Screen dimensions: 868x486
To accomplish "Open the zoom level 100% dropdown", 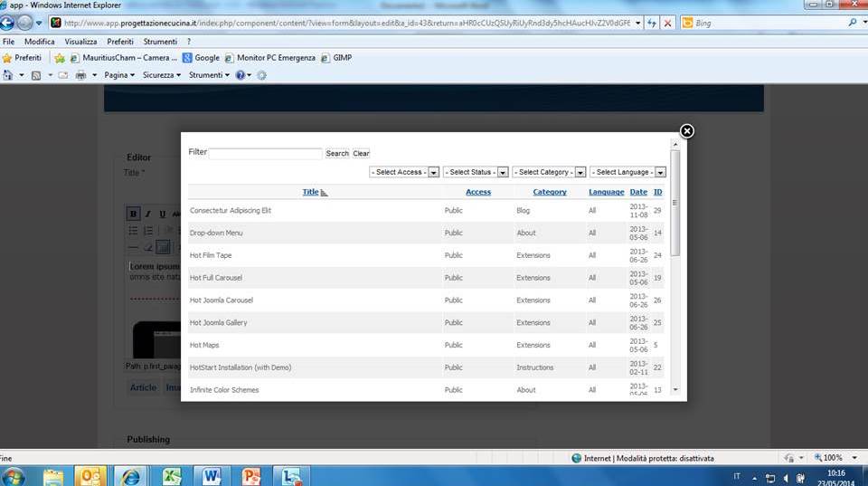I will coord(854,458).
